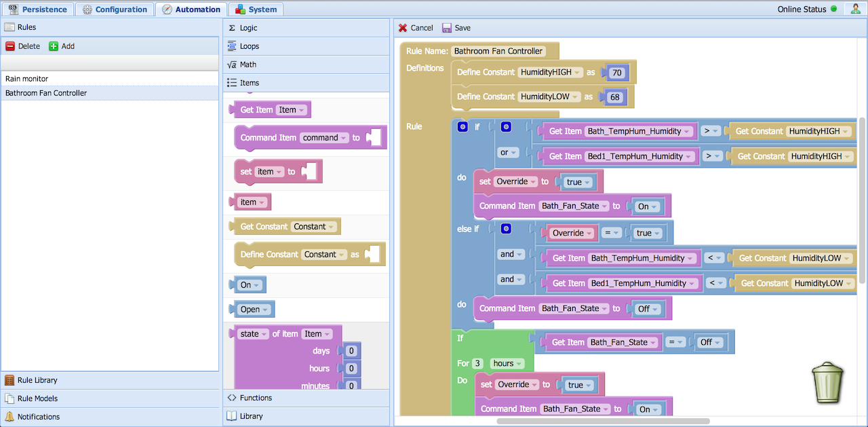
Task: Click the value 70 number block
Action: pos(616,73)
